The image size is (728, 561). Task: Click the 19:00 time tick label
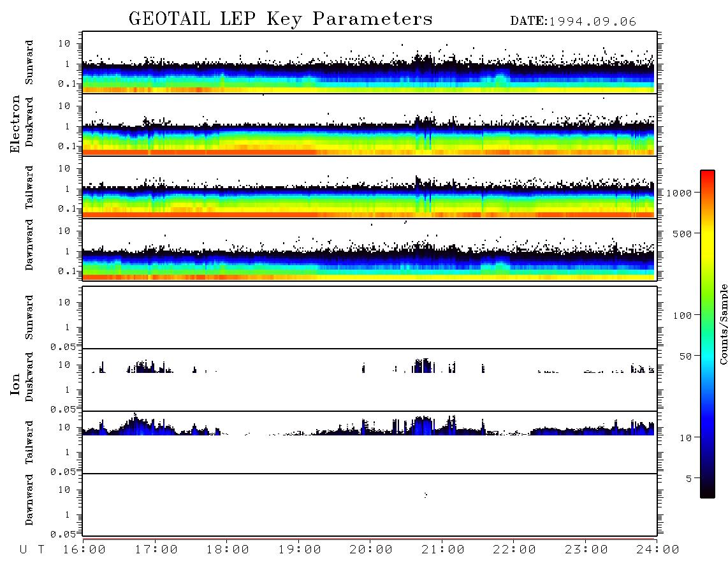tap(300, 550)
